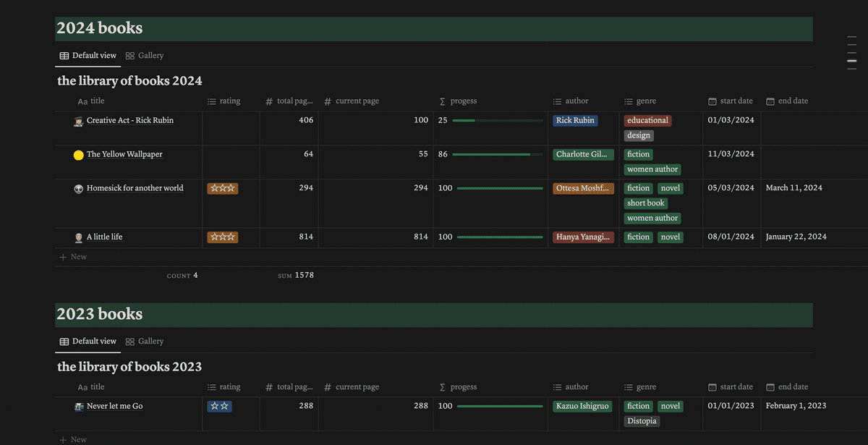Click the start date calendar icon in 2024 table
868x445 pixels.
coord(712,101)
